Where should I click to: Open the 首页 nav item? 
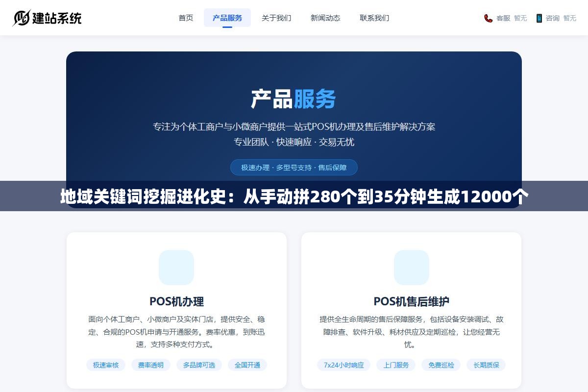[x=186, y=18]
